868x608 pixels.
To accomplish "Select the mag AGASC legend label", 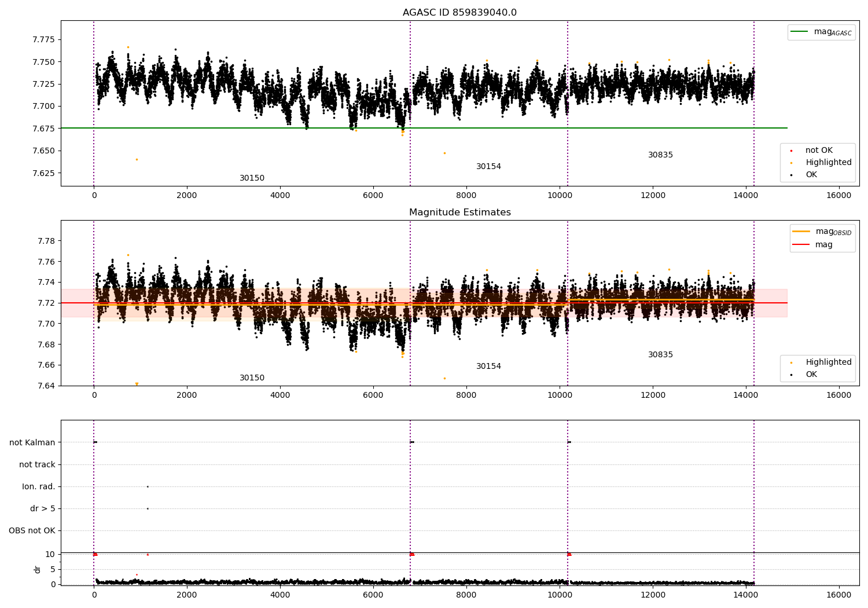I will [x=833, y=32].
